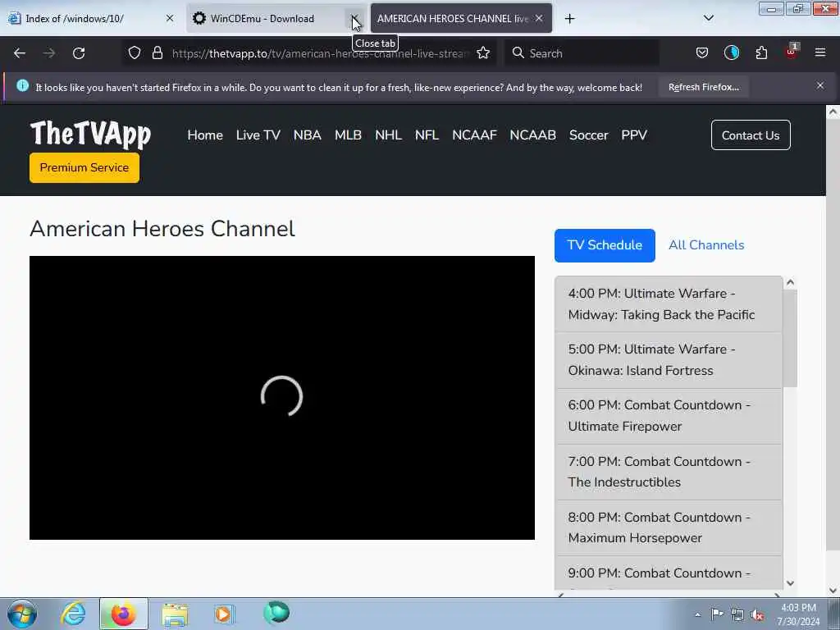This screenshot has height=630, width=840.
Task: Expand the list all tabs chevron
Action: 708,18
